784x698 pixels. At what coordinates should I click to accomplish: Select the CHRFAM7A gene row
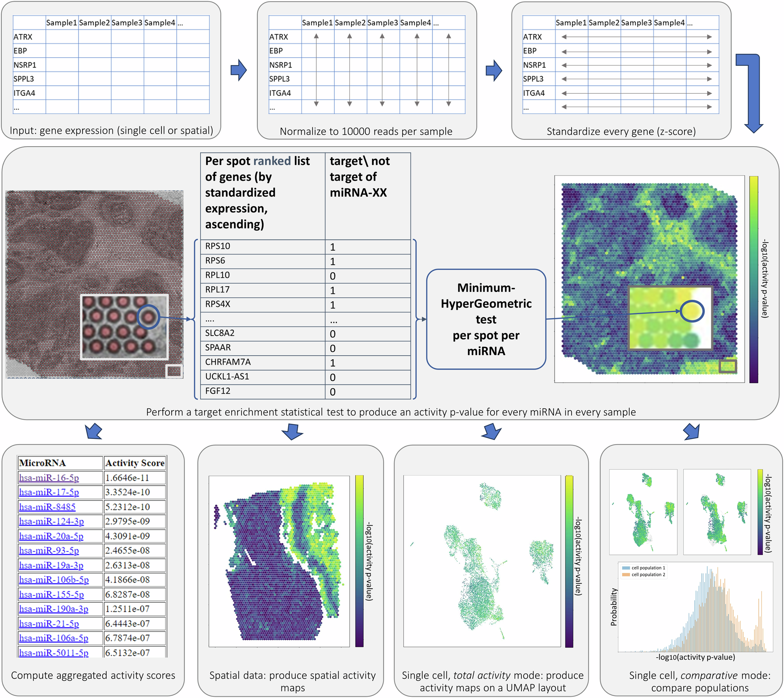(x=305, y=363)
